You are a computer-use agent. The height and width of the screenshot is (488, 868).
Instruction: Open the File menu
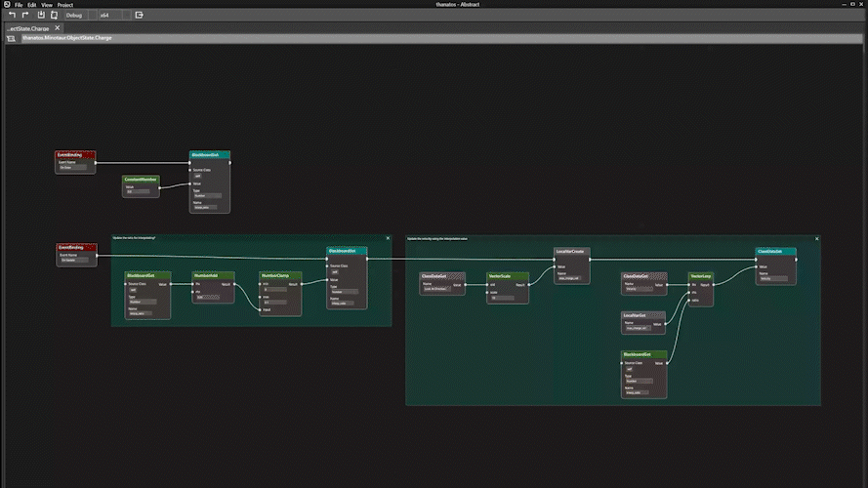pos(19,5)
